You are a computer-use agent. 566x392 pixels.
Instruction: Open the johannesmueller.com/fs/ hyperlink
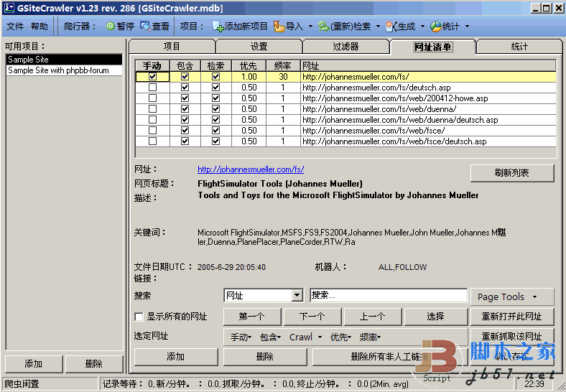(251, 169)
